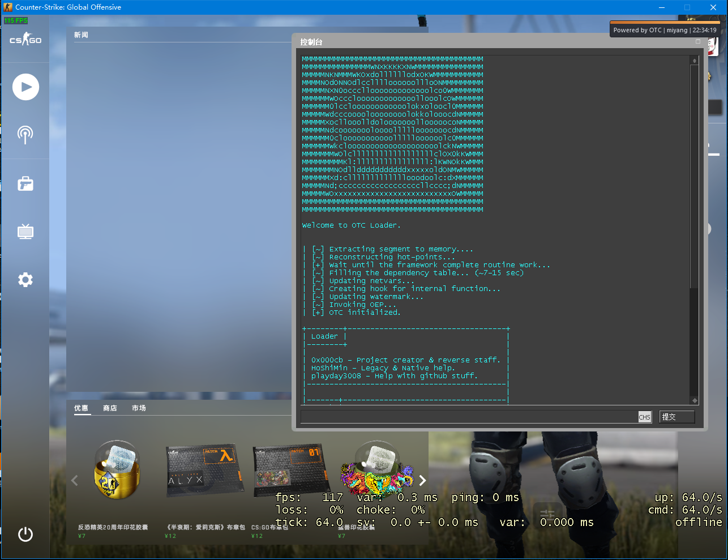
Task: Open the 半衰期：爱莉克斯 布章包 item
Action: coord(204,470)
